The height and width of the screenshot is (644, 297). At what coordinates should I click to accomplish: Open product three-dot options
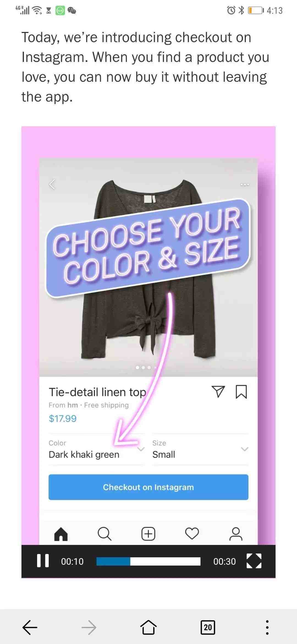[245, 184]
